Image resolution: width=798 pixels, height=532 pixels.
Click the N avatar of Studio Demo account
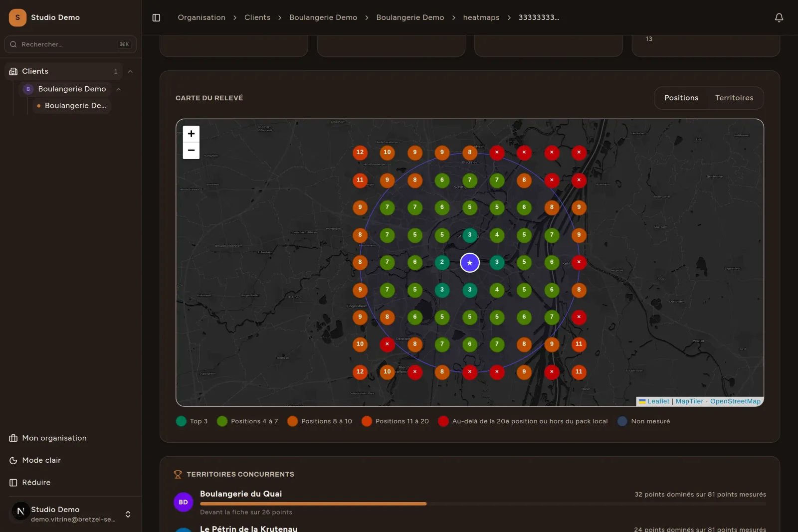20,511
